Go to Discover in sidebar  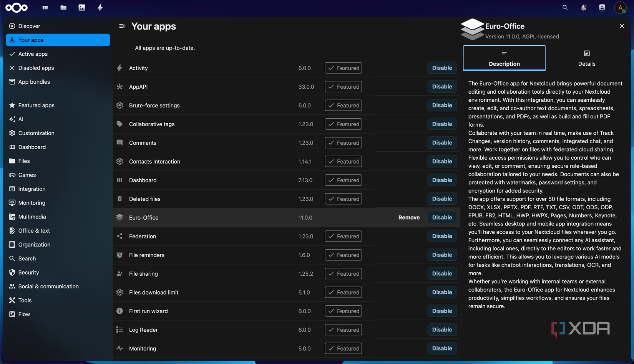58,26
